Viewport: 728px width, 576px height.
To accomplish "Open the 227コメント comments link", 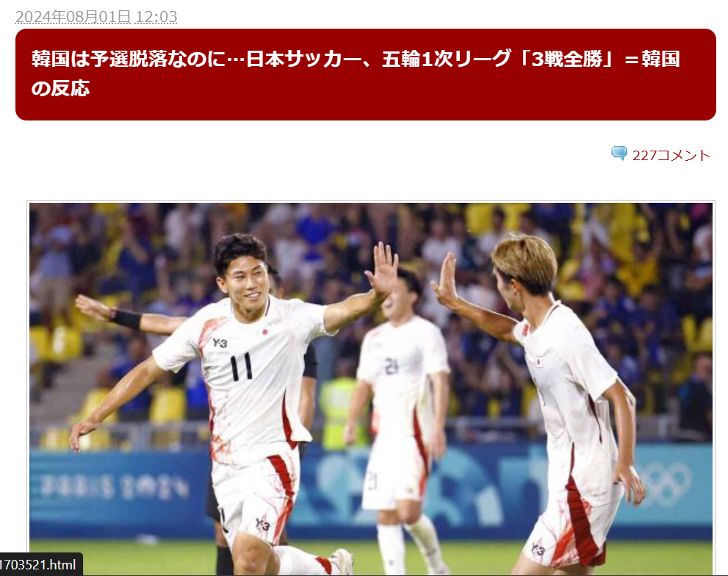I will coord(671,155).
